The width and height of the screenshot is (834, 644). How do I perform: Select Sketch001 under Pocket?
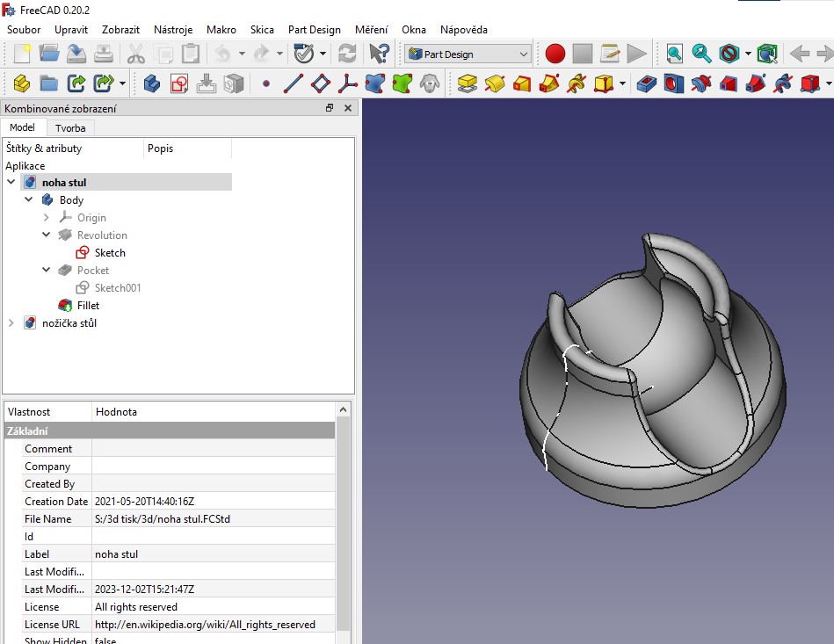coord(117,288)
